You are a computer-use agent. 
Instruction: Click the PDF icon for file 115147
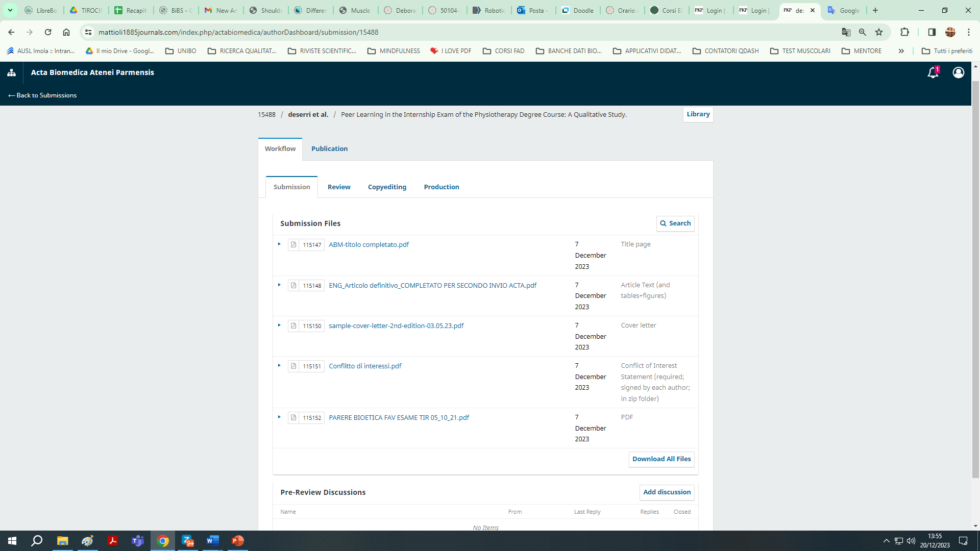[293, 245]
